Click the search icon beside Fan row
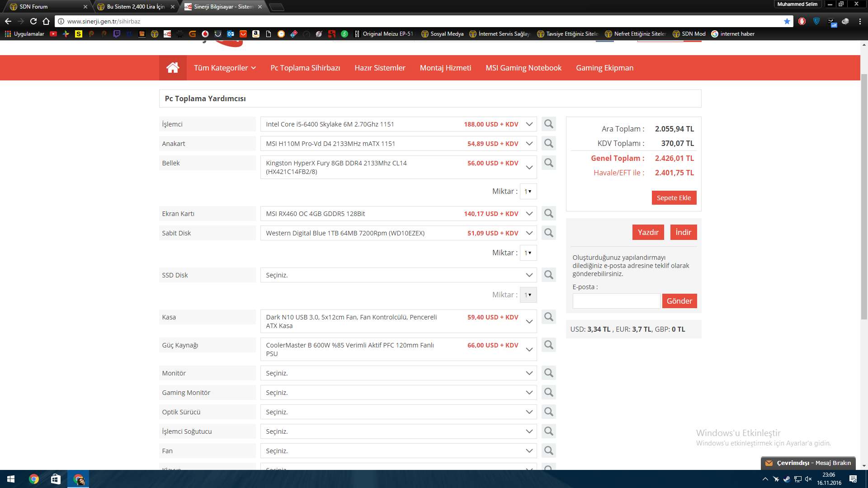This screenshot has width=868, height=488. tap(548, 450)
